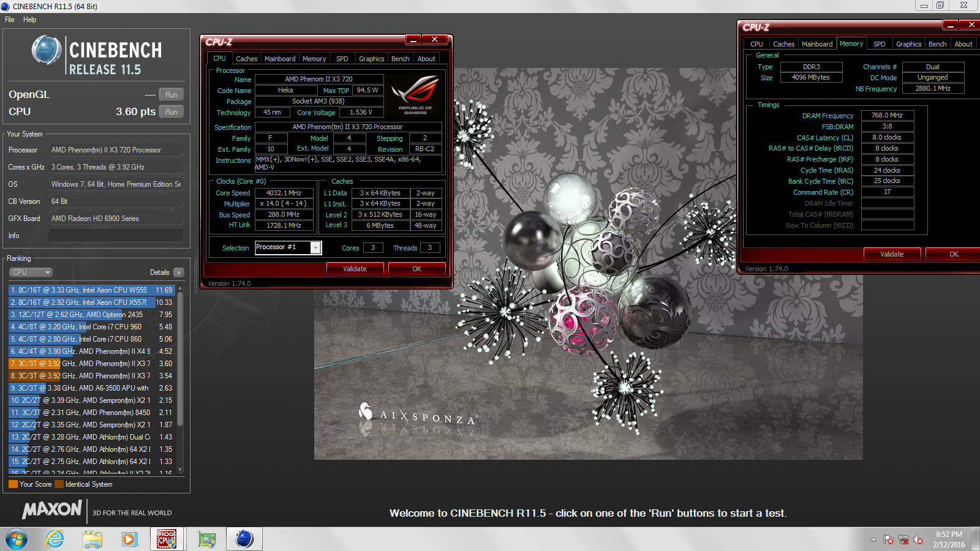
Task: Select ranking row 11 Phenom 8450
Action: 92,413
